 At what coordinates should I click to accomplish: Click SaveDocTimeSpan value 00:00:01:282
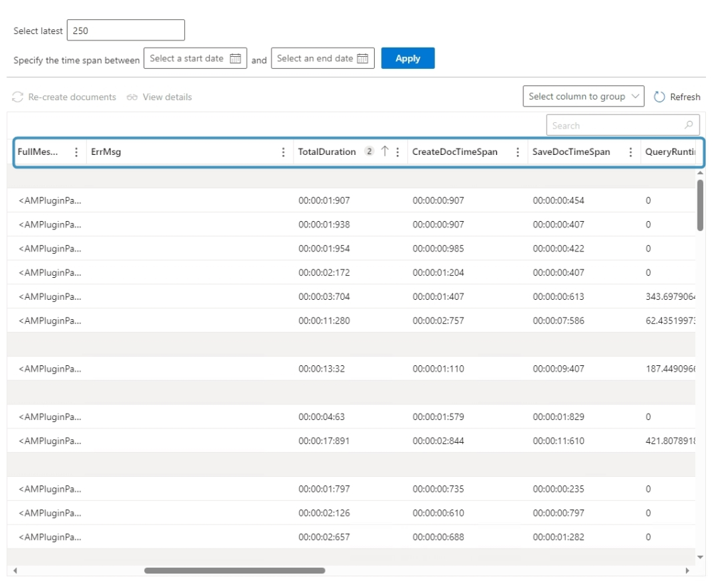coord(559,537)
